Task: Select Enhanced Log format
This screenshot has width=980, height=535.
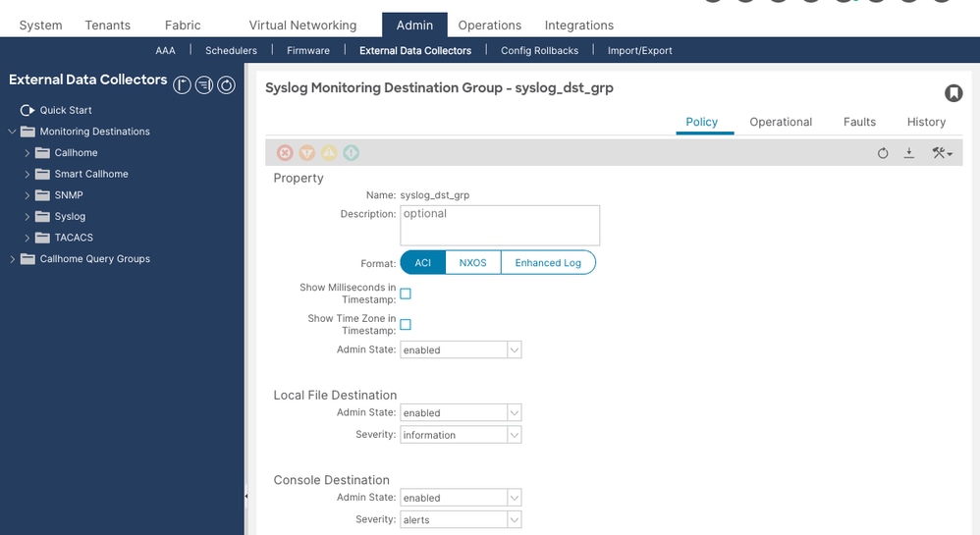Action: [548, 262]
